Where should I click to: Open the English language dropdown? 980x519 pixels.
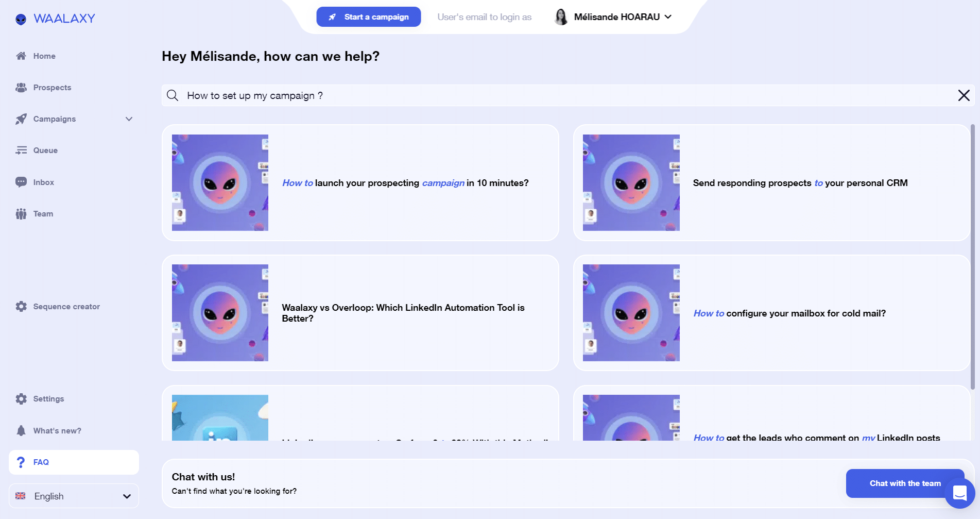[74, 496]
